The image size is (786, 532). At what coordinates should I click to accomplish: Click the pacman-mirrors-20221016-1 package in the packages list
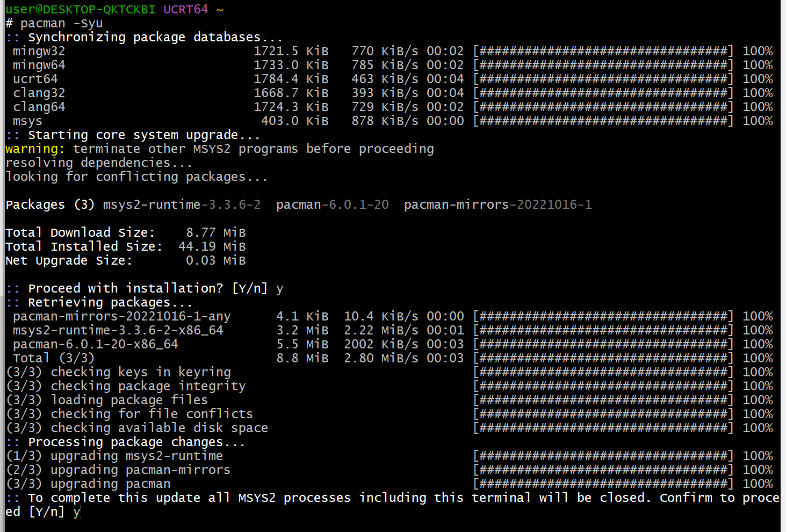[x=498, y=205]
